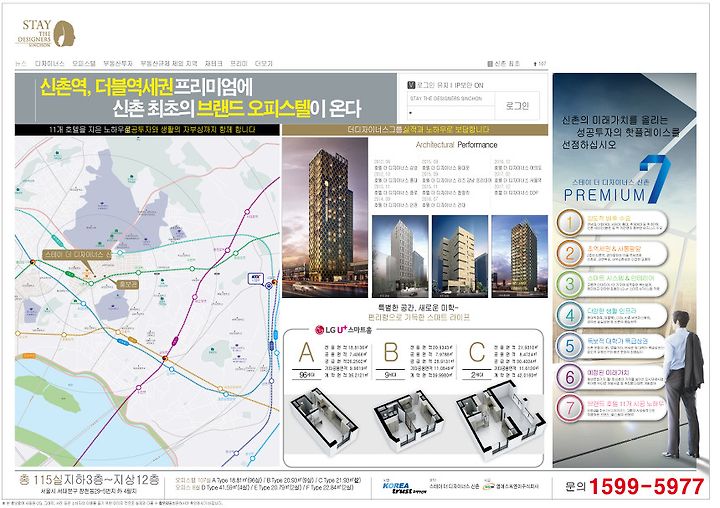This screenshot has height=508, width=720.
Task: Click the black banner about 11개 호텔 노하우
Action: coord(147,130)
